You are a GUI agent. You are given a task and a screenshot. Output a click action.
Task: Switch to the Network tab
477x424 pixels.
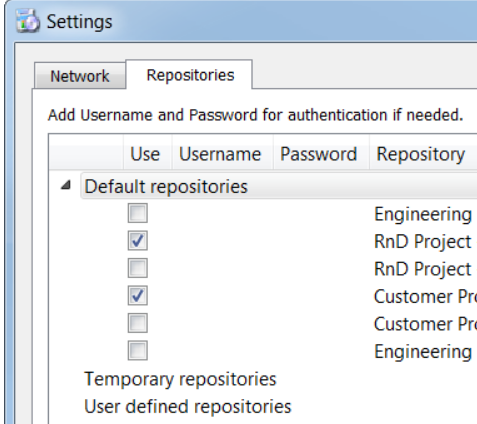pyautogui.click(x=80, y=76)
